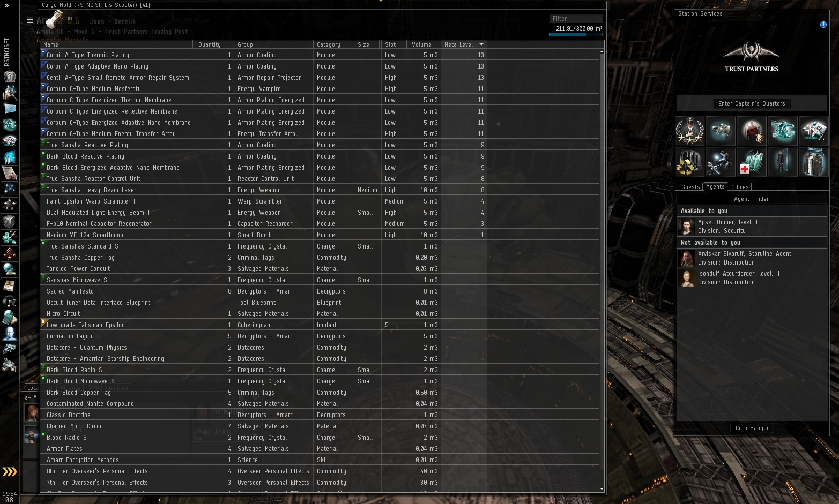Open the Repairshop station service
The image size is (839, 504).
(x=721, y=162)
